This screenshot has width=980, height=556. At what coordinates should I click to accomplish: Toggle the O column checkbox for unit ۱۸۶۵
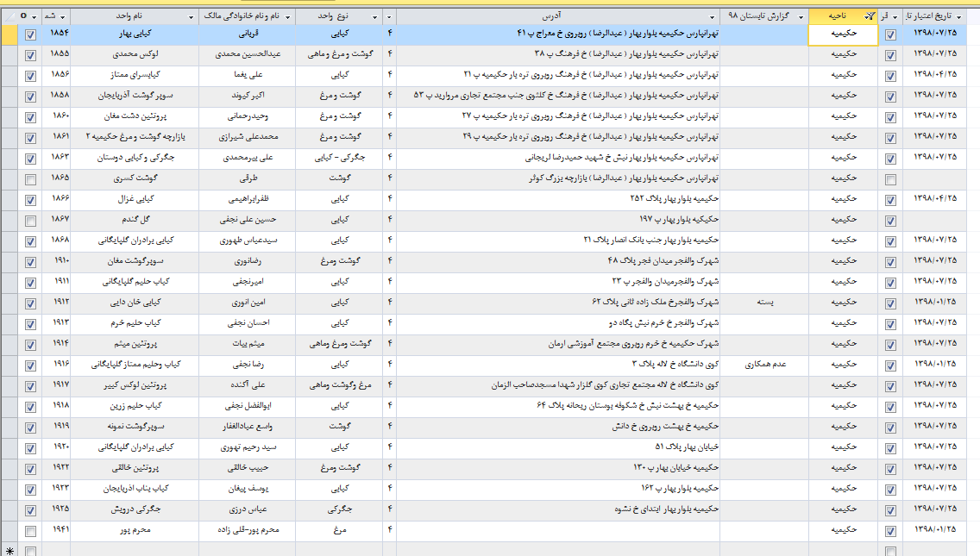coord(30,180)
